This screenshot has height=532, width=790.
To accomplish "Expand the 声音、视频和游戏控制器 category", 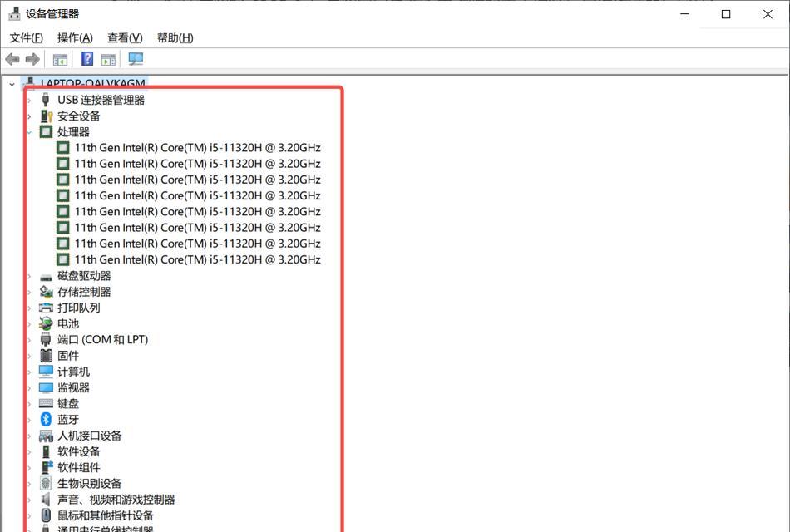I will coord(29,500).
